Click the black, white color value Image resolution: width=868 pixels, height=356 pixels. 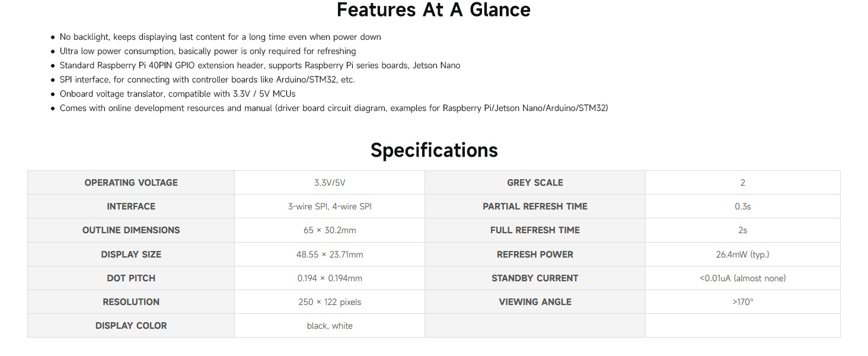point(330,326)
